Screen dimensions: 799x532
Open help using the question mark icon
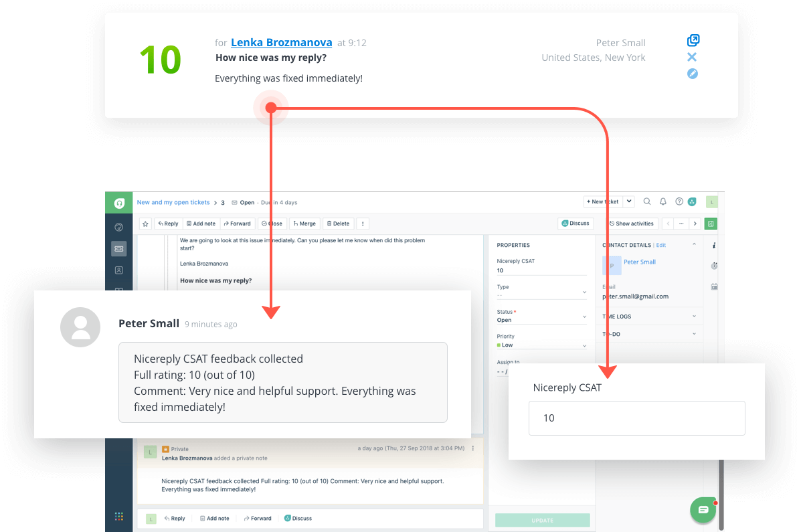[679, 202]
